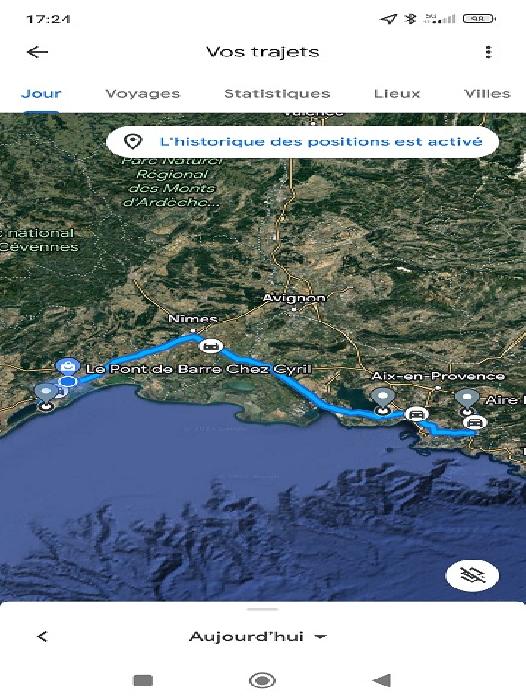Viewport: 526px width, 700px height.
Task: Tap the grey pin beside Aire label
Action: pyautogui.click(x=467, y=400)
